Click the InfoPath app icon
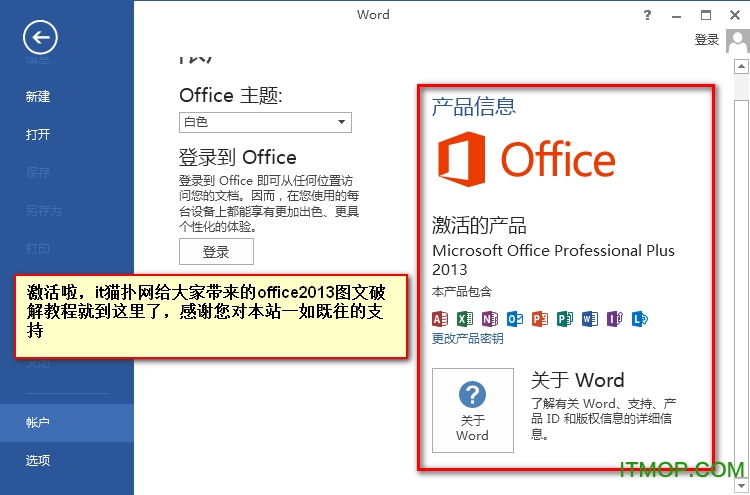Viewport: 750px width, 495px height. click(x=615, y=319)
